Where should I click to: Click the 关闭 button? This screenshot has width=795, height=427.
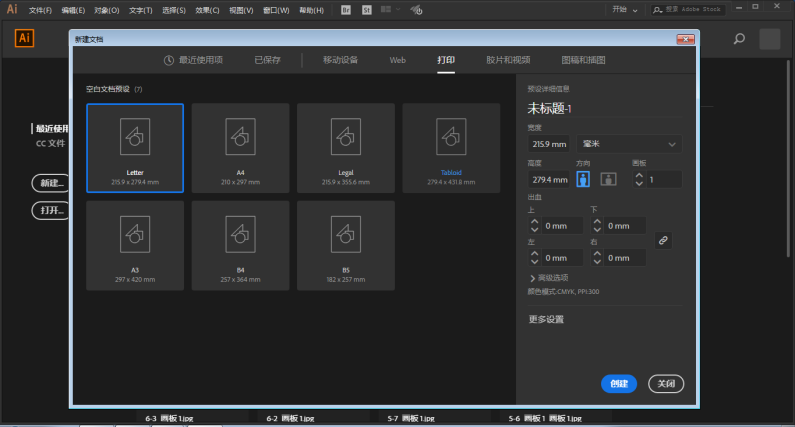point(666,384)
